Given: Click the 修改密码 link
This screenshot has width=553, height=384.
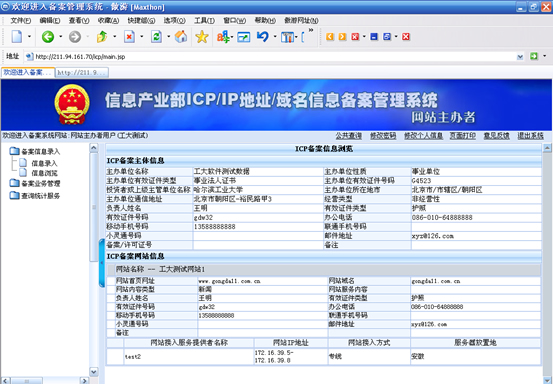Looking at the screenshot, I should point(383,136).
